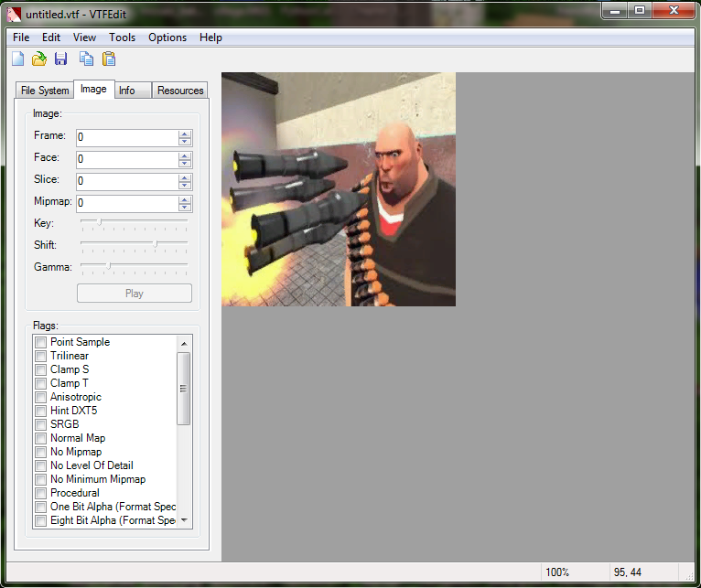Maximize the VTFEdit window
The height and width of the screenshot is (588, 701).
click(640, 11)
